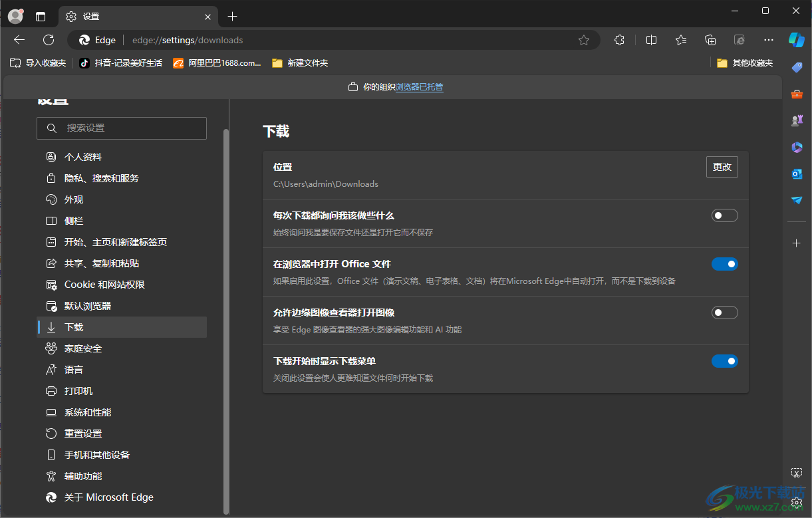Open the Settings and more ellipsis menu

(769, 40)
